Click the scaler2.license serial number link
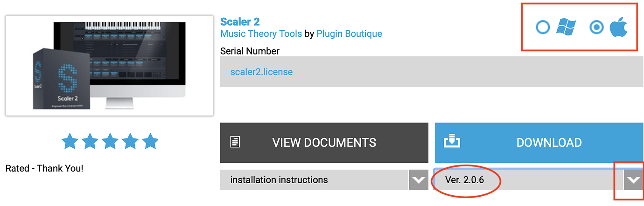The height and width of the screenshot is (206, 644). click(261, 72)
